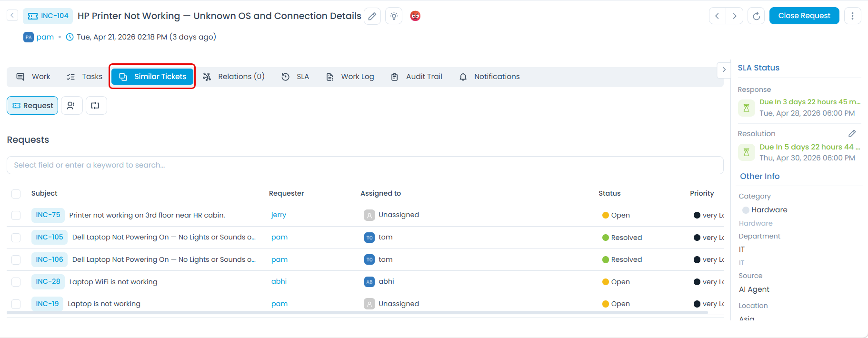The image size is (868, 338).
Task: Go to previous request arrow
Action: 717,16
